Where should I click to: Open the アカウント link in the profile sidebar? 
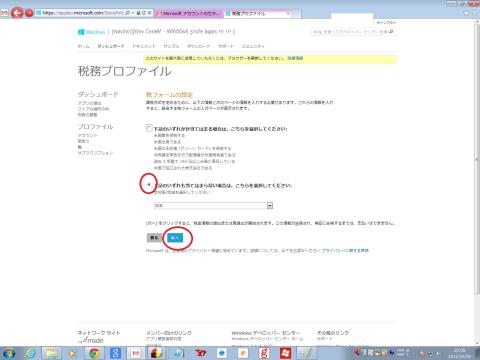87,135
